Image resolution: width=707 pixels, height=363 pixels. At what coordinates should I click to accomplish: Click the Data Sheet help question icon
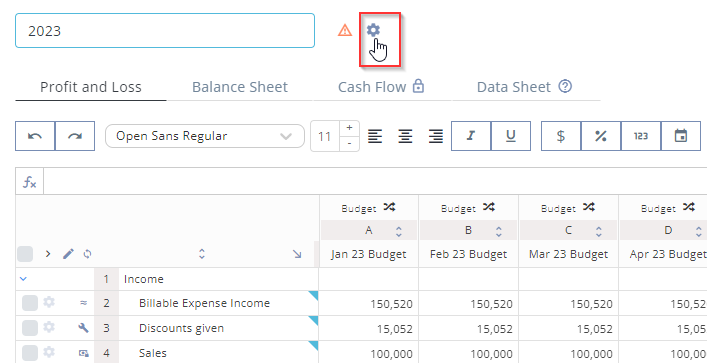pos(565,86)
